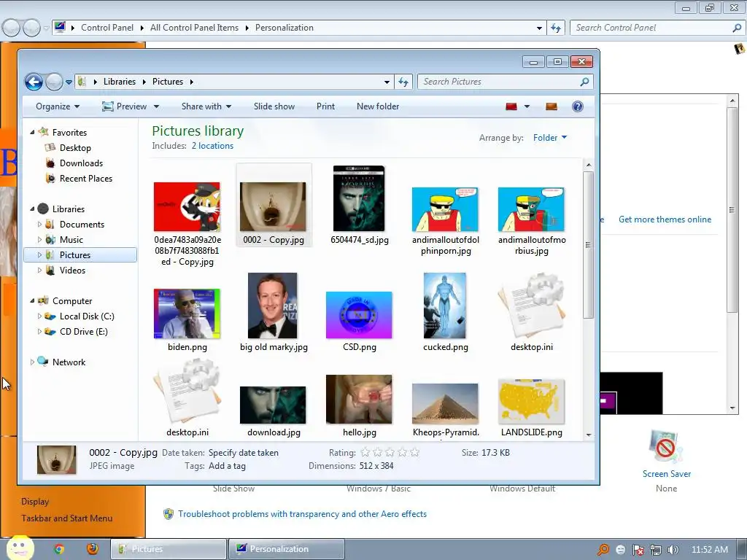Open Share with menu
The height and width of the screenshot is (560, 747).
[206, 106]
